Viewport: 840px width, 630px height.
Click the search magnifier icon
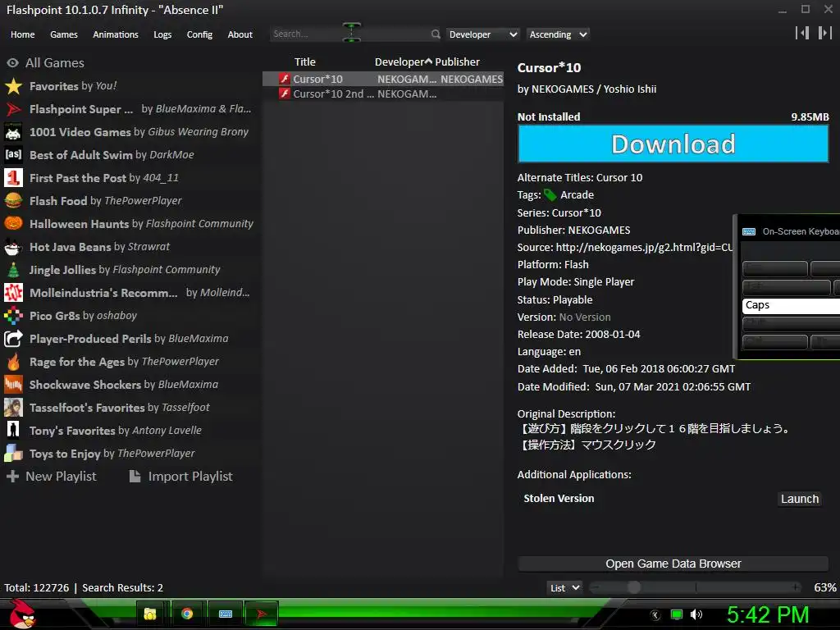click(x=436, y=34)
